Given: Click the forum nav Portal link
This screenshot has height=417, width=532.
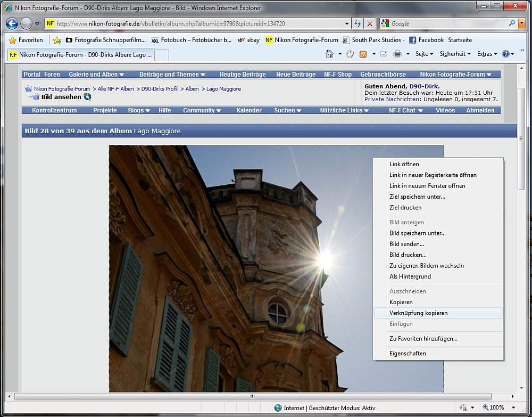Looking at the screenshot, I should pos(32,75).
